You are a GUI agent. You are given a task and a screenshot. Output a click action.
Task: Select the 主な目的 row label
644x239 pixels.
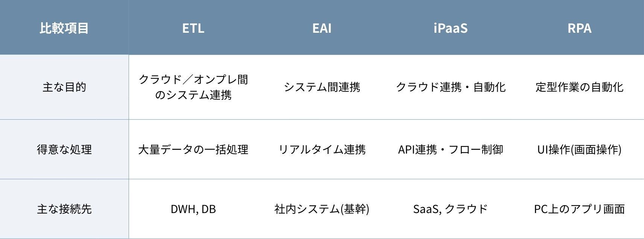64,87
